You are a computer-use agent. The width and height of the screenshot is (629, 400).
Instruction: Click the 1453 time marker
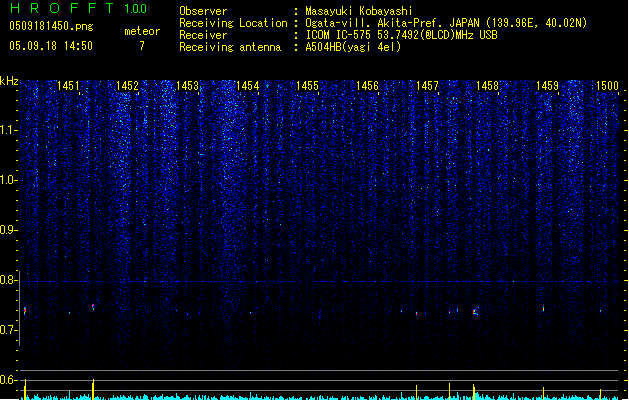(187, 85)
